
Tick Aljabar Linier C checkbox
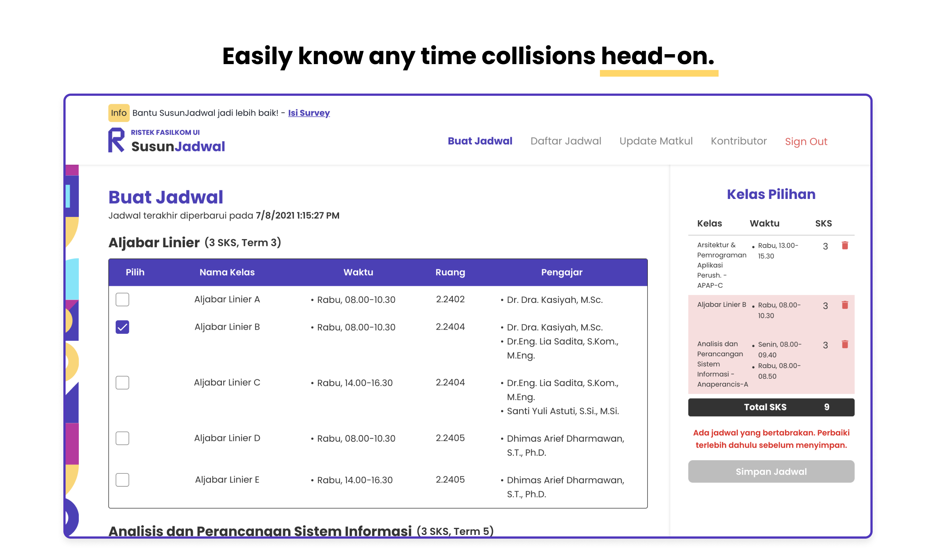click(122, 383)
